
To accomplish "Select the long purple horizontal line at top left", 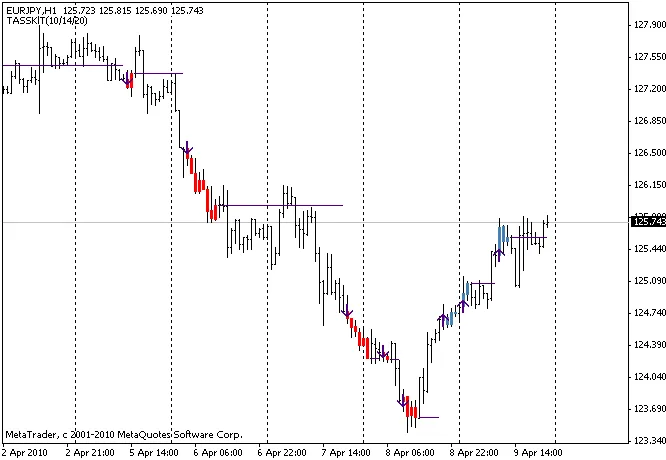I will tap(60, 66).
